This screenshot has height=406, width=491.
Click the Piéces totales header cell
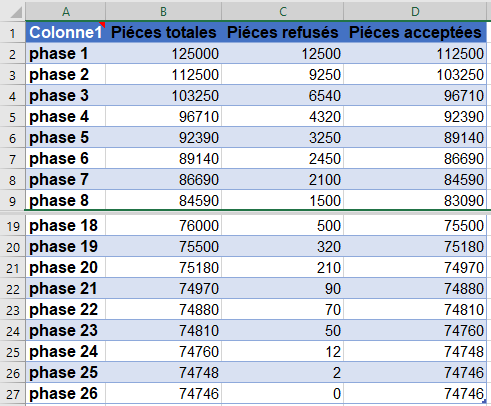[163, 32]
